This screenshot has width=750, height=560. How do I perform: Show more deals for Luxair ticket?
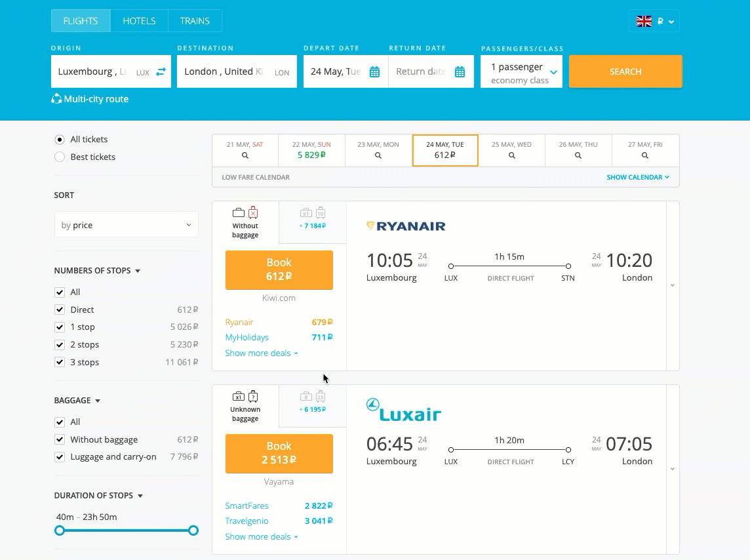(x=262, y=537)
